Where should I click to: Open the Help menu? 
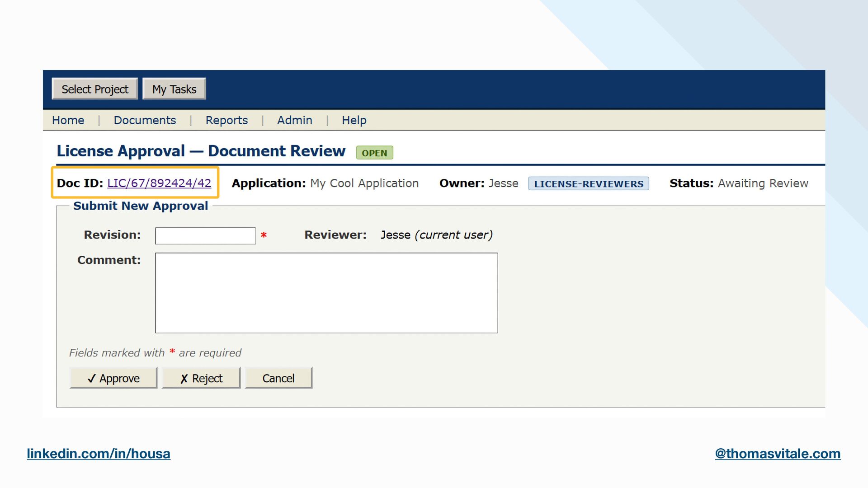click(x=354, y=120)
